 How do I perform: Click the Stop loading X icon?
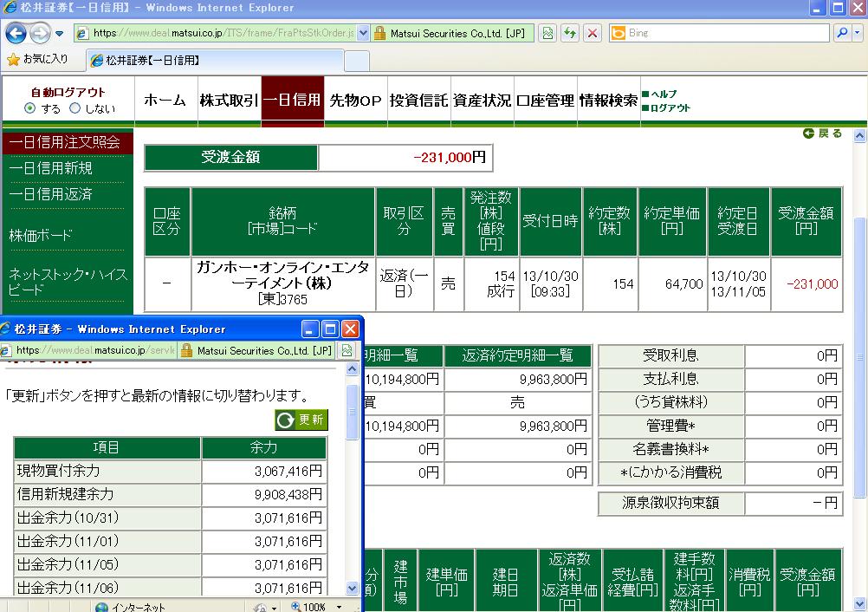click(x=593, y=34)
